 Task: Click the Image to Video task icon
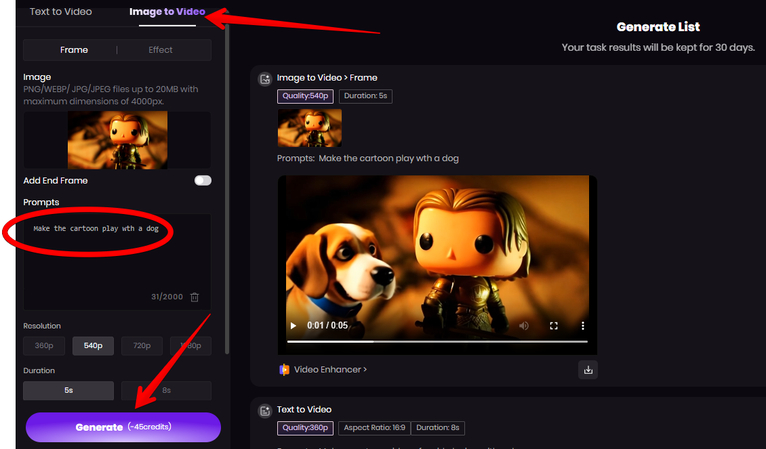(x=265, y=78)
